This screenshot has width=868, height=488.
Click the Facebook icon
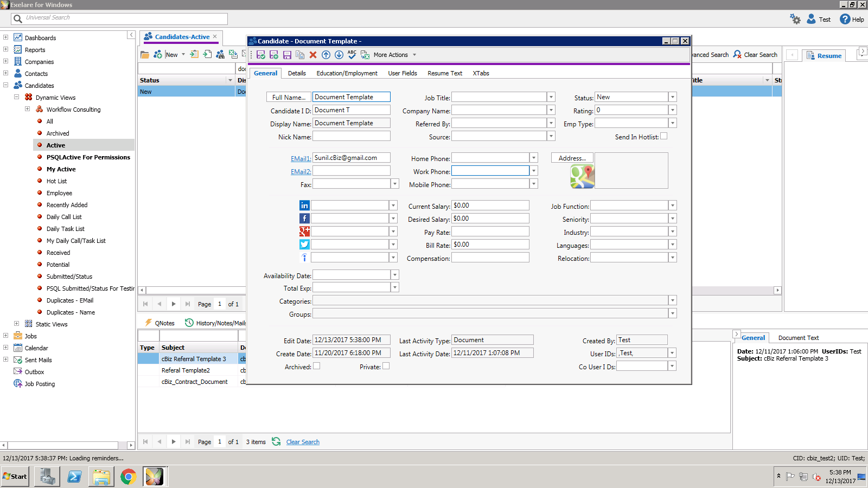[304, 219]
